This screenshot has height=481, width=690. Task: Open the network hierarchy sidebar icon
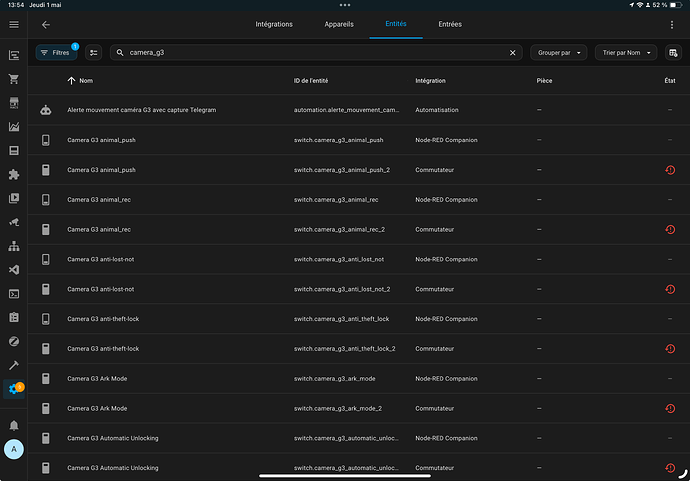(14, 246)
